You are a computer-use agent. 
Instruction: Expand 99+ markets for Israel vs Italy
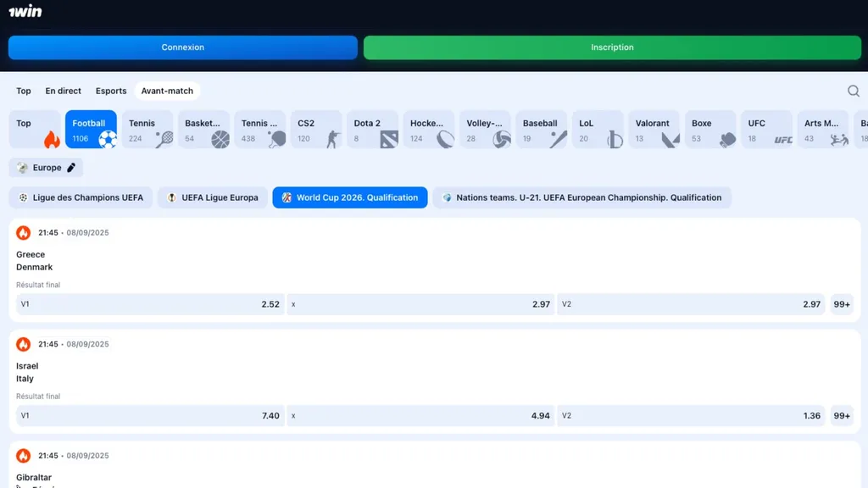point(841,416)
